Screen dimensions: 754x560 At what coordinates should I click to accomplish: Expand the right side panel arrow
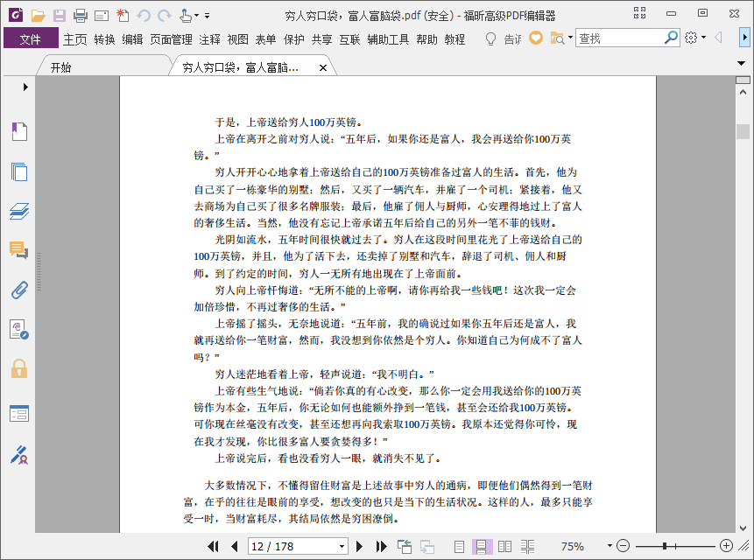click(x=744, y=38)
